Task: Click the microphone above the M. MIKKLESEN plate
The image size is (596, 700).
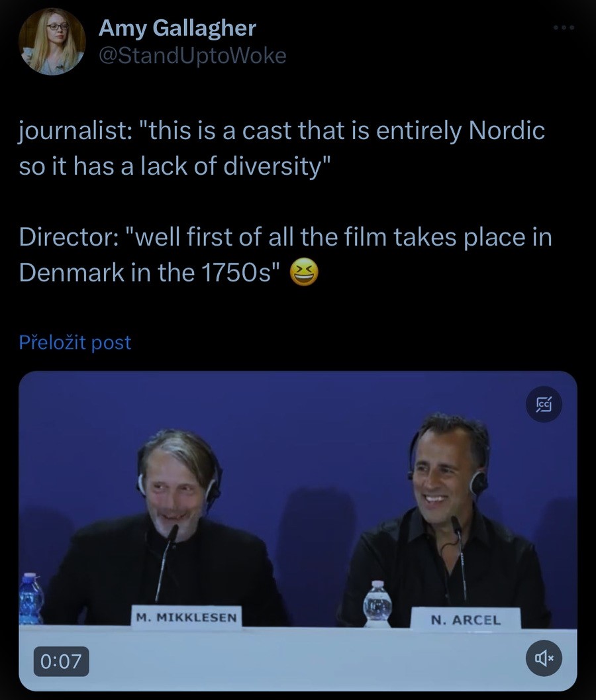Action: pyautogui.click(x=166, y=556)
